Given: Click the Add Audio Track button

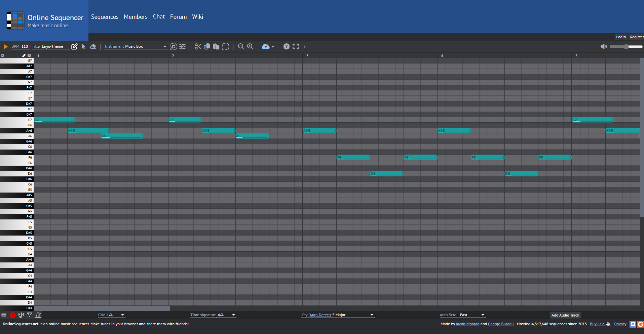Looking at the screenshot, I should 565,315.
